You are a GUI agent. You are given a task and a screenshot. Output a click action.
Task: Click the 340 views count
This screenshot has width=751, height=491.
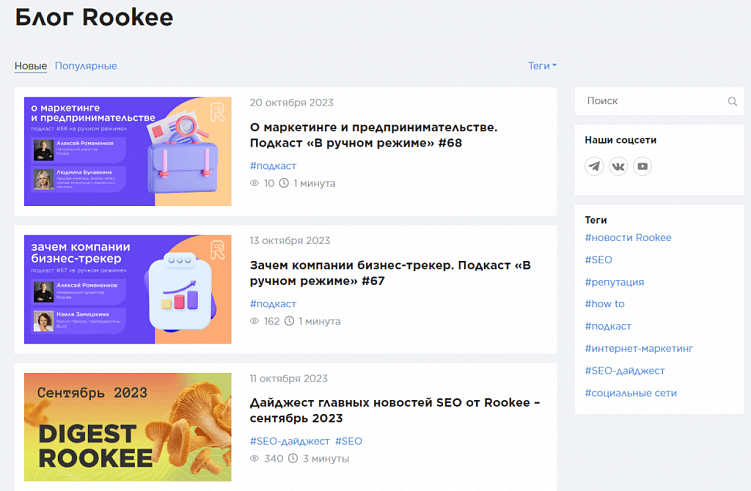(273, 458)
